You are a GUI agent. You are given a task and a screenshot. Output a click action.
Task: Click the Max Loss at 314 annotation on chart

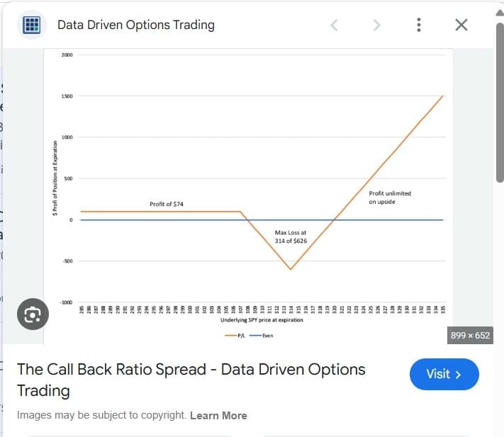(x=291, y=237)
